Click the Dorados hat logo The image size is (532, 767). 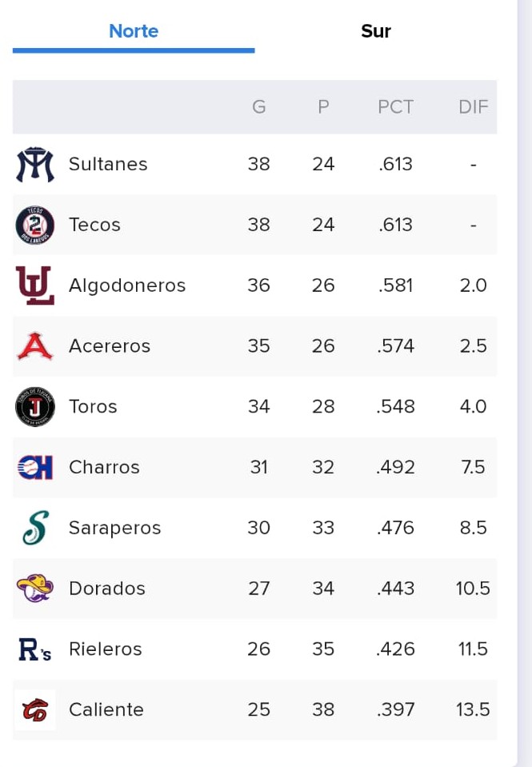tap(34, 588)
